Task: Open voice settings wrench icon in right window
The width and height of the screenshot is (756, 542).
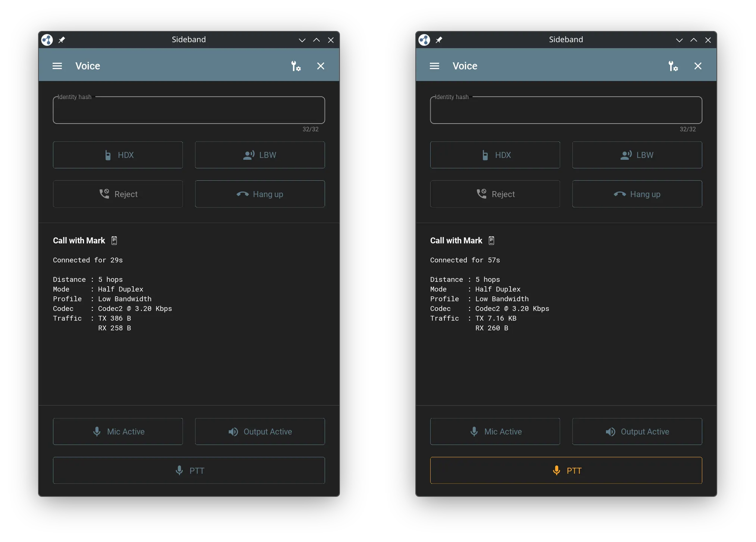Action: coord(673,66)
